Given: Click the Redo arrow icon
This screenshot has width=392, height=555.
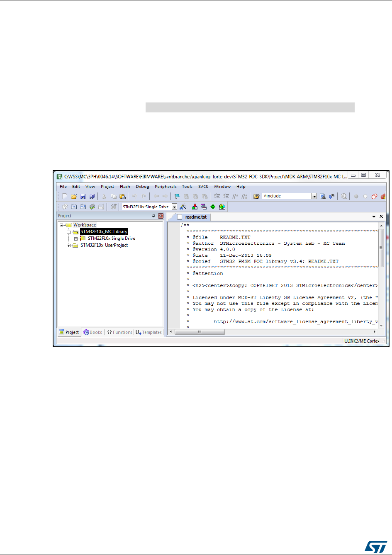Looking at the screenshot, I should pos(144,196).
